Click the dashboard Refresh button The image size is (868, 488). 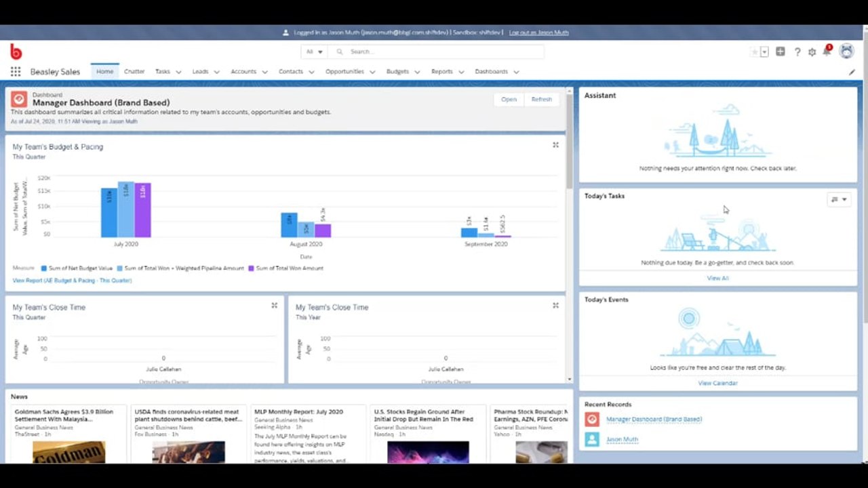(542, 100)
